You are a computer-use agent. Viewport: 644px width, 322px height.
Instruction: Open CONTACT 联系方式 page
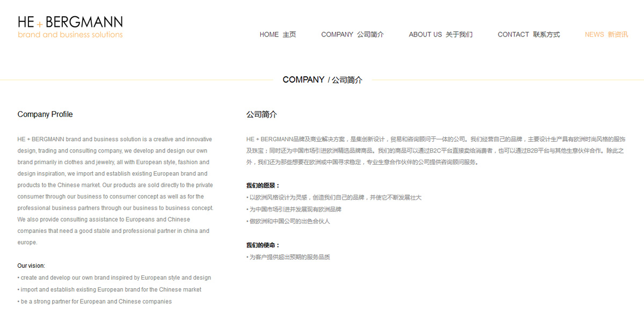pos(529,34)
